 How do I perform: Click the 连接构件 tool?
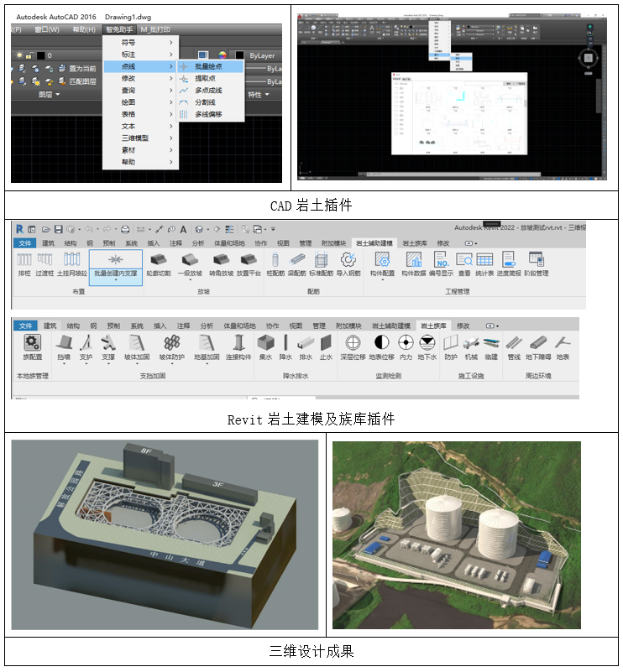pos(238,347)
